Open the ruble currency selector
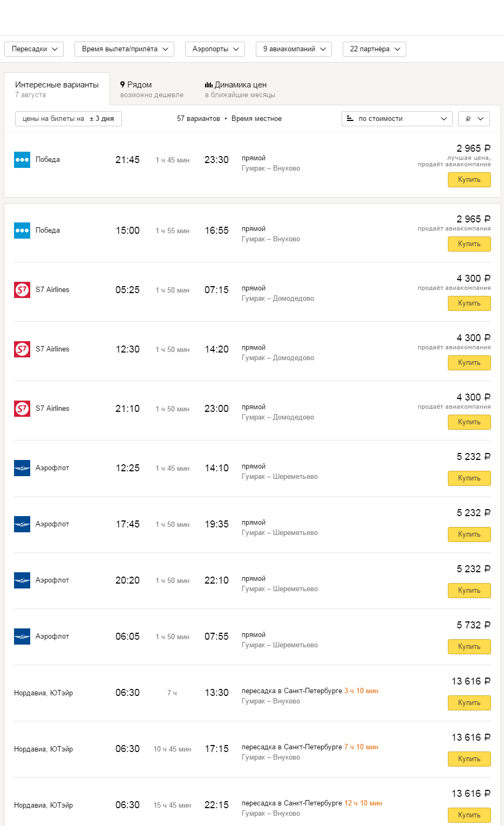This screenshot has height=826, width=504. [474, 119]
